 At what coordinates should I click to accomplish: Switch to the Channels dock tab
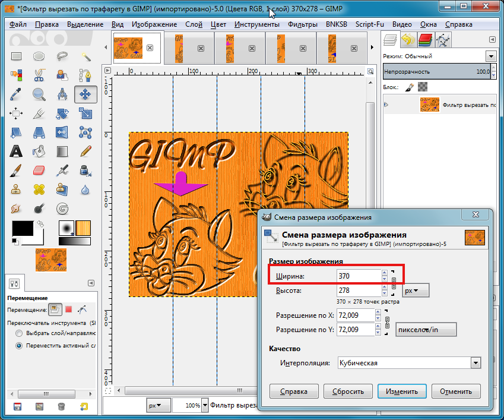pos(425,40)
